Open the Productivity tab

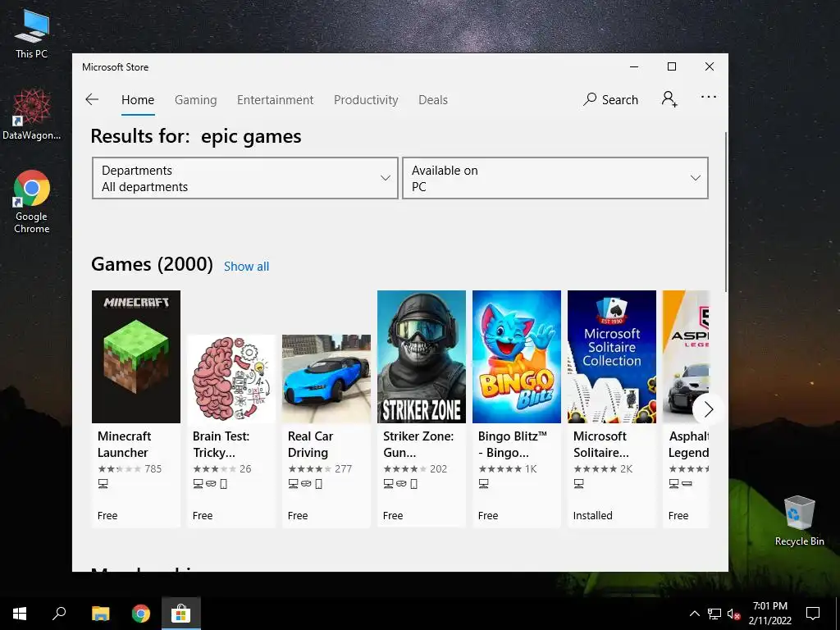click(366, 100)
